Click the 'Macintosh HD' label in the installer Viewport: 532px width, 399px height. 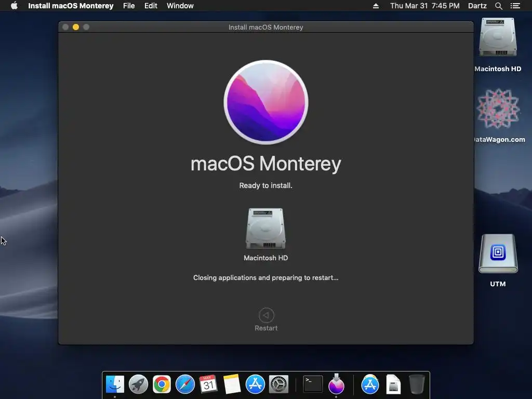(x=265, y=258)
